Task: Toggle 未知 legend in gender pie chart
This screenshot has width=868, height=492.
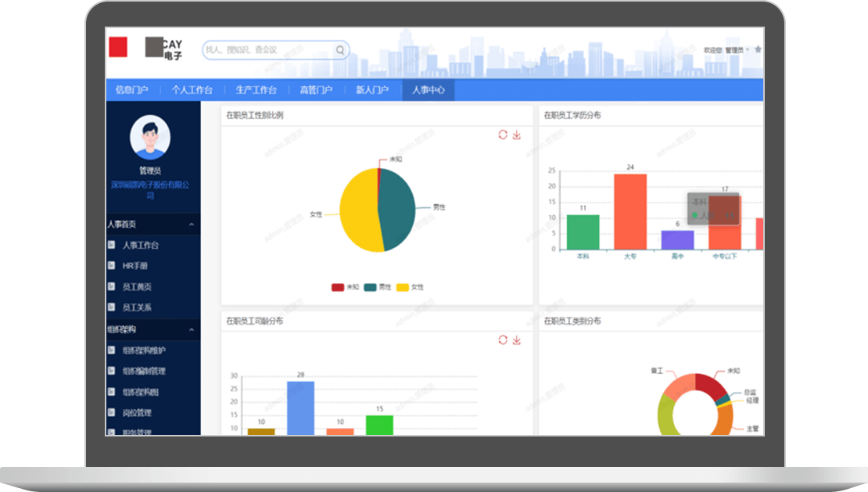Action: [345, 287]
